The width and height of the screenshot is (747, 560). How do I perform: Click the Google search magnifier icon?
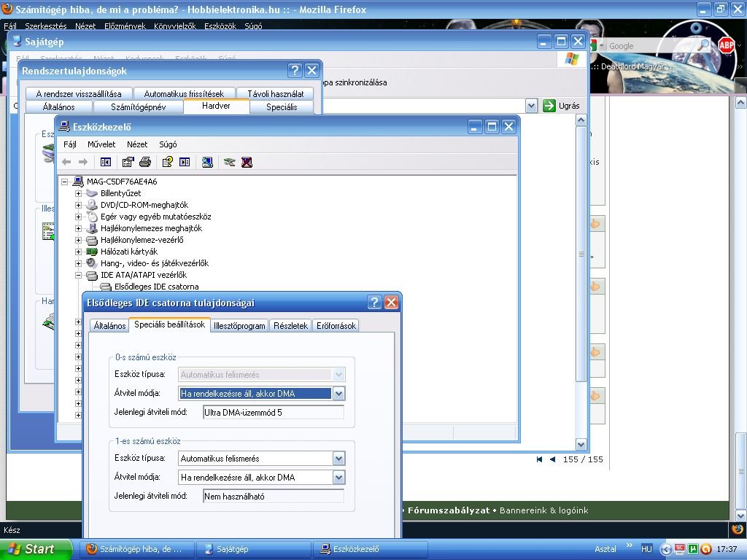pos(703,46)
